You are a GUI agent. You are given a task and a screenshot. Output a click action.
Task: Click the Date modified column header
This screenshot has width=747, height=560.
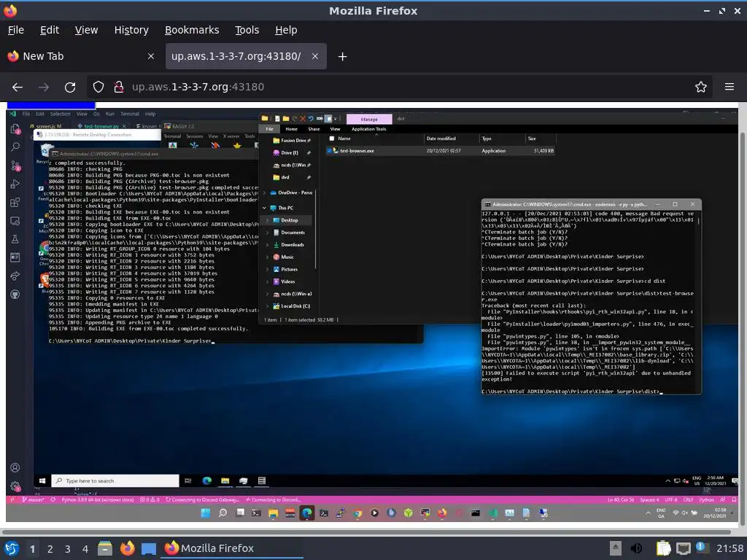(x=441, y=139)
